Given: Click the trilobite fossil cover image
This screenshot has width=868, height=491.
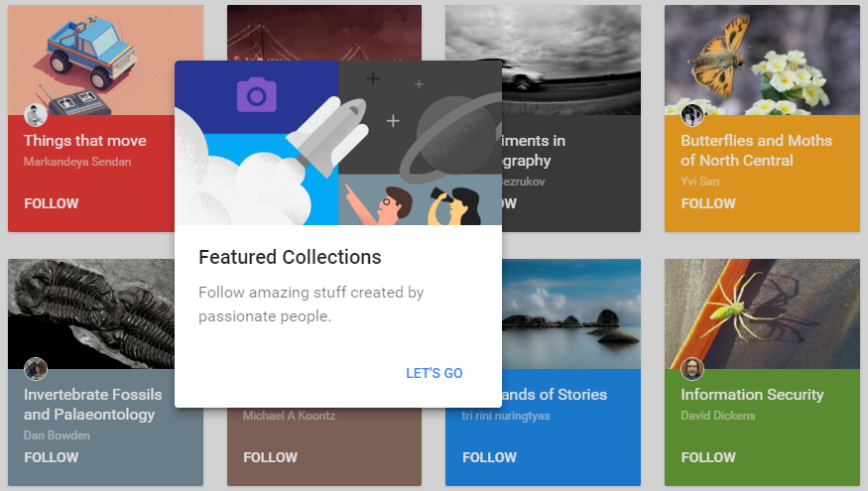Looking at the screenshot, I should tap(89, 307).
